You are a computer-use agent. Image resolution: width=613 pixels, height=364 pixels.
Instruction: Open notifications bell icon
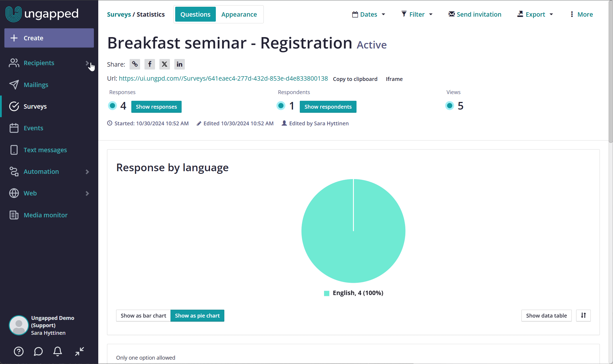click(x=58, y=351)
